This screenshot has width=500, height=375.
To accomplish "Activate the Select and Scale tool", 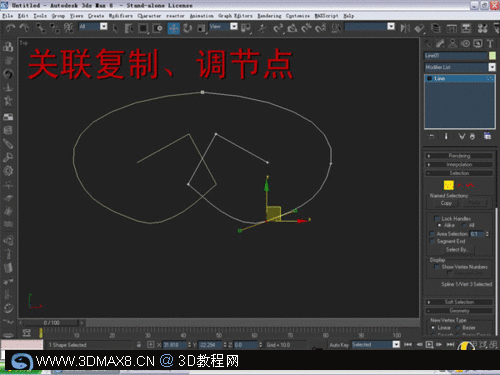I will point(201,28).
